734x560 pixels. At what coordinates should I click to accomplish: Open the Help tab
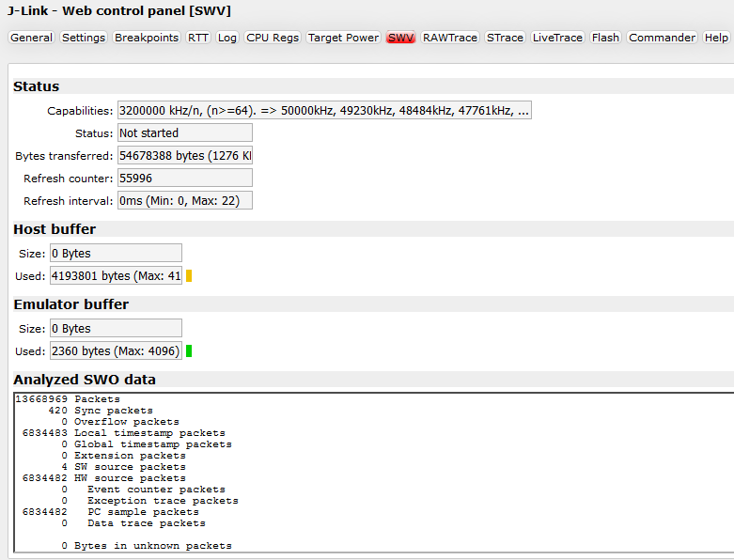click(x=716, y=38)
